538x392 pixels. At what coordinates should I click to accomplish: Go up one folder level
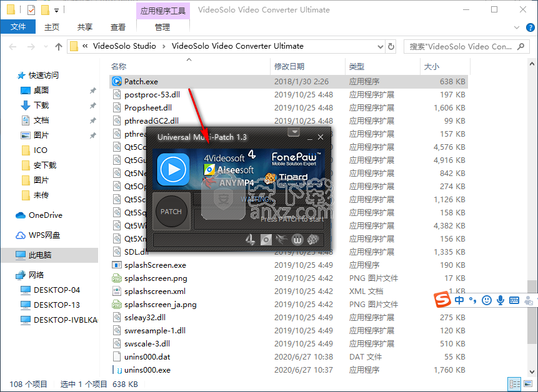pyautogui.click(x=59, y=47)
